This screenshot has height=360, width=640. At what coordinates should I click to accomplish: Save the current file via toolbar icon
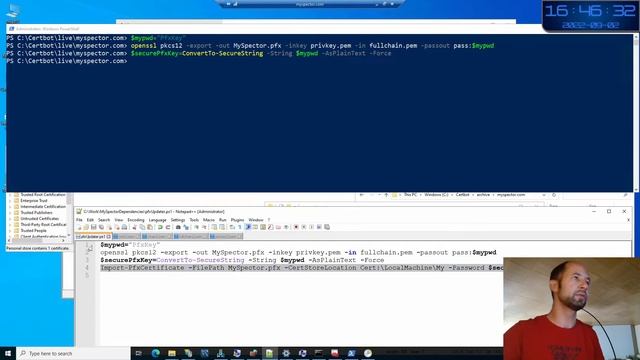point(93,227)
